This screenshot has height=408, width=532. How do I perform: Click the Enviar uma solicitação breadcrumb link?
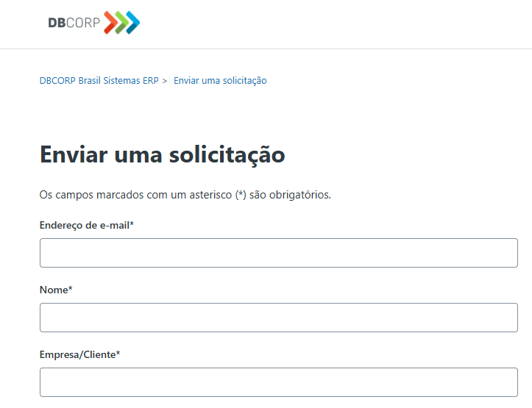220,81
